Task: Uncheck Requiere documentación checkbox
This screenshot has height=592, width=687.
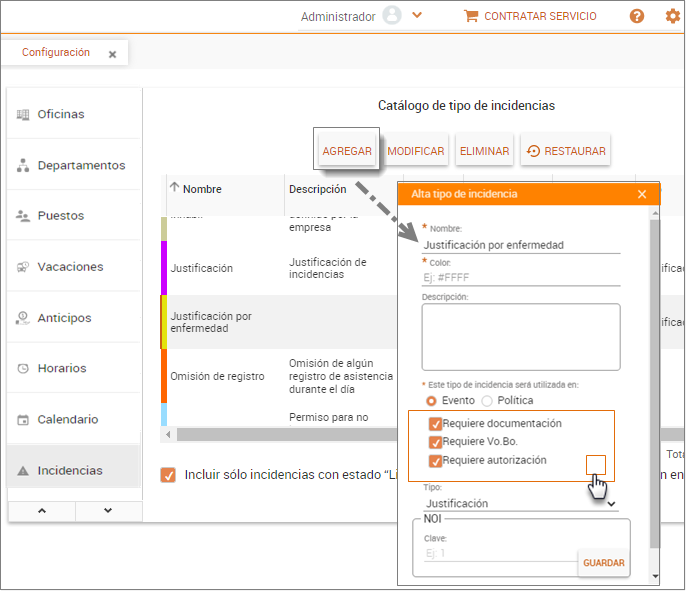Action: pyautogui.click(x=435, y=424)
